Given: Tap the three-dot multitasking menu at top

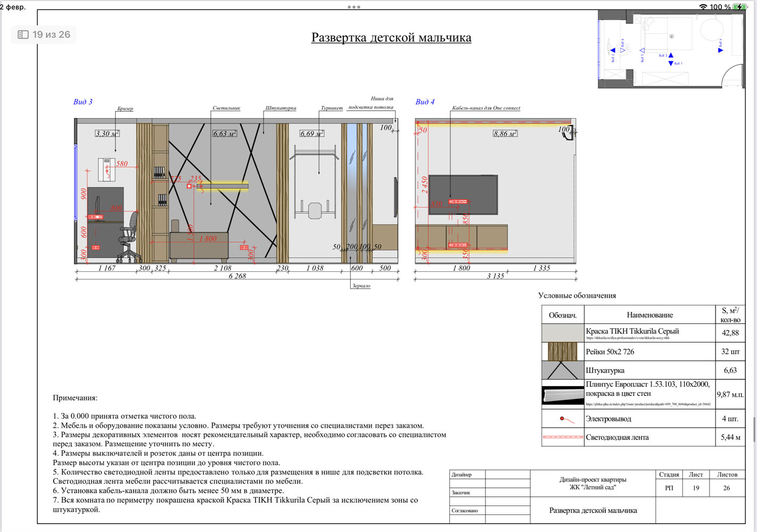Looking at the screenshot, I should [x=354, y=7].
